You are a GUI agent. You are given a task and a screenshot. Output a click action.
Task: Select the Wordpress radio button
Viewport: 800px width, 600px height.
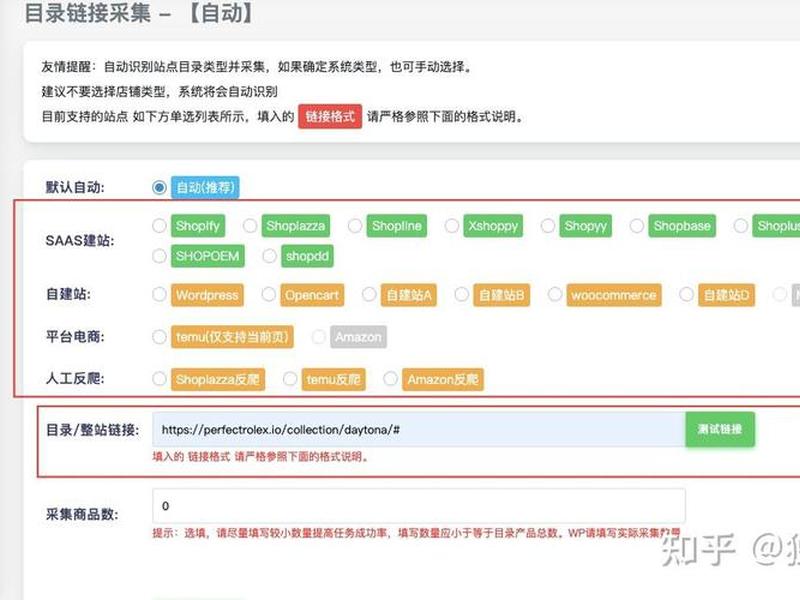159,294
